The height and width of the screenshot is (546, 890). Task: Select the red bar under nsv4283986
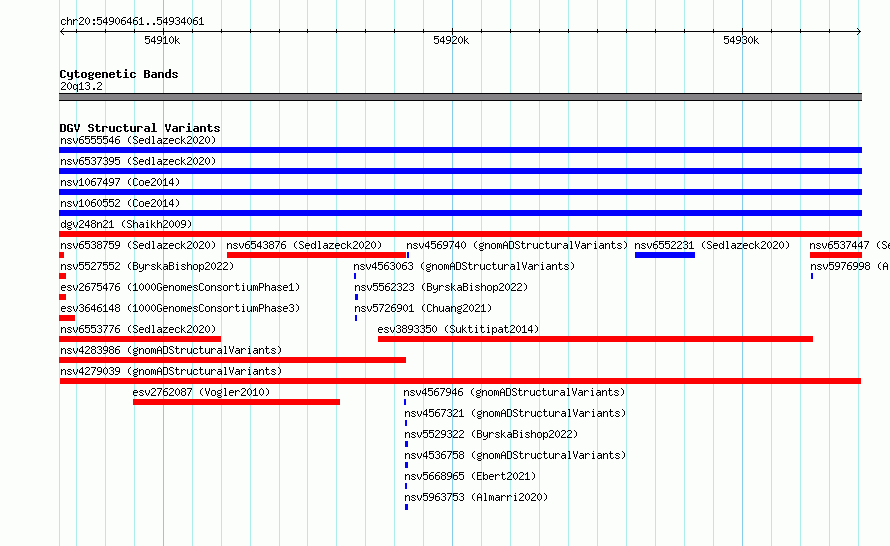point(232,360)
